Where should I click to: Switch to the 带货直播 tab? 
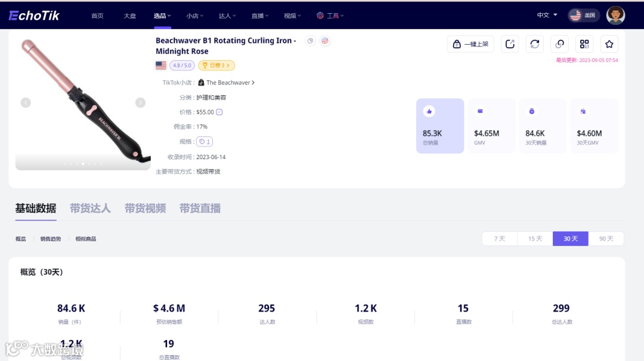click(x=200, y=208)
